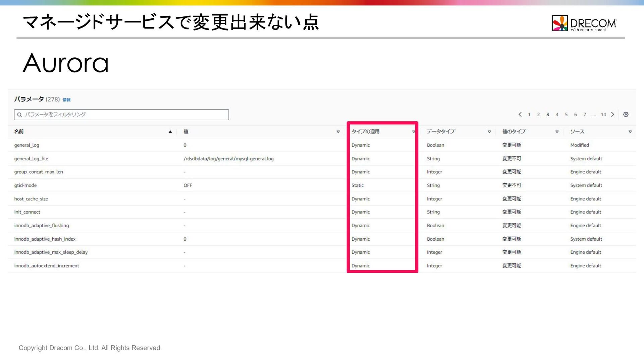The width and height of the screenshot is (644, 362).
Task: Go to the previous page with the left chevron
Action: click(520, 114)
